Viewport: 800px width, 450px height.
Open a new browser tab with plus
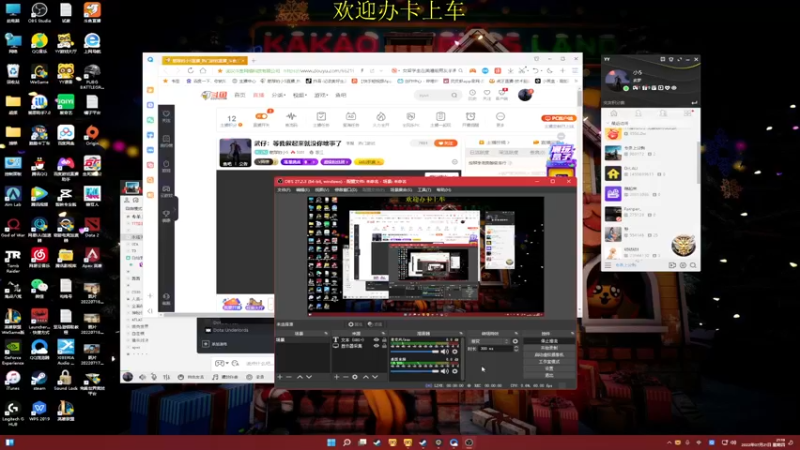click(x=254, y=60)
